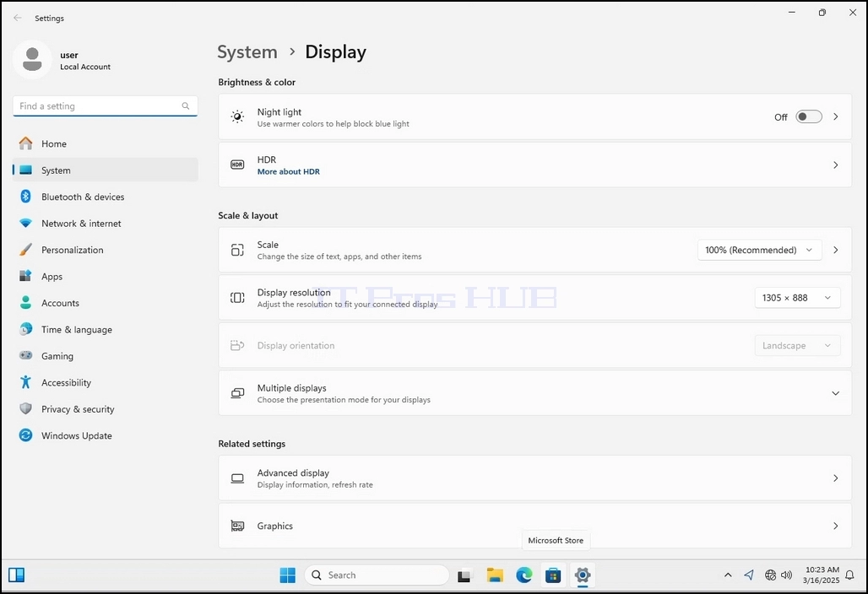Turn on the Night light toggle
Screen dimensions: 868x594
[808, 116]
